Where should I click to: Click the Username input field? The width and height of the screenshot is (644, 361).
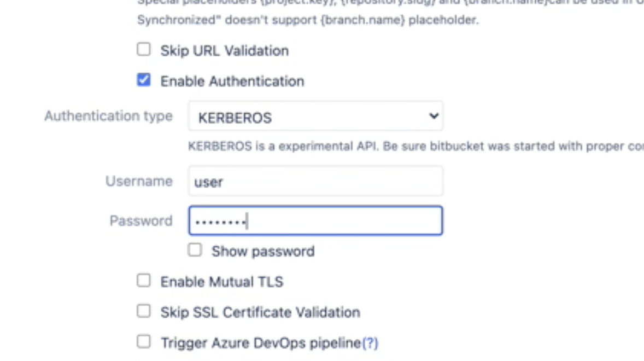click(x=314, y=181)
